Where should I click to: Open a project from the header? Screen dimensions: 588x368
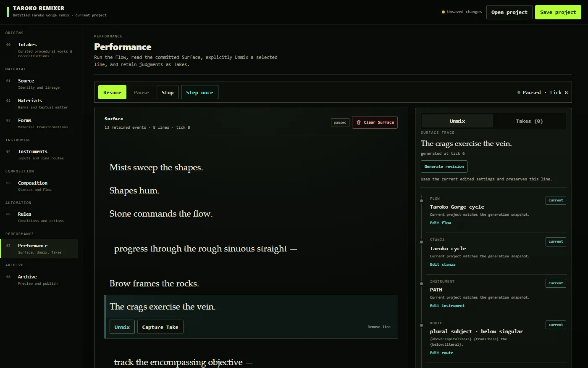[x=509, y=12]
